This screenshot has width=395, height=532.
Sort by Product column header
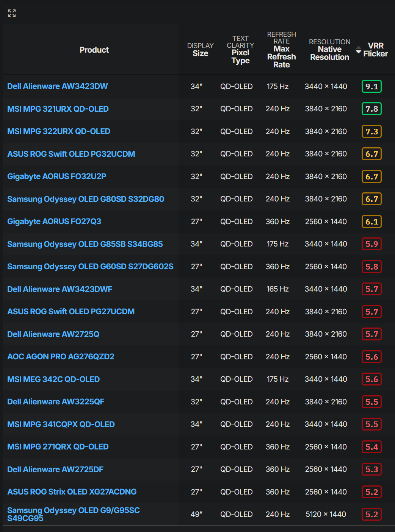[94, 50]
